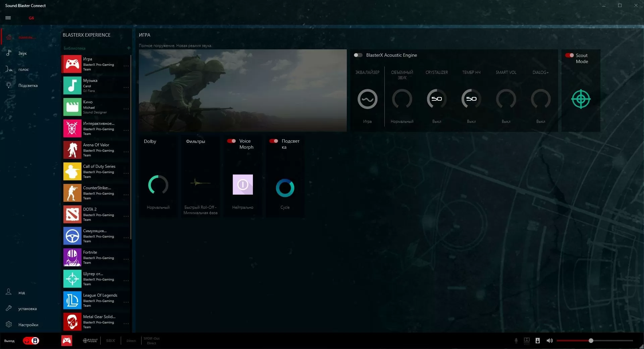Open the ход (Sign in) section
This screenshot has height=349, width=644.
click(x=21, y=292)
